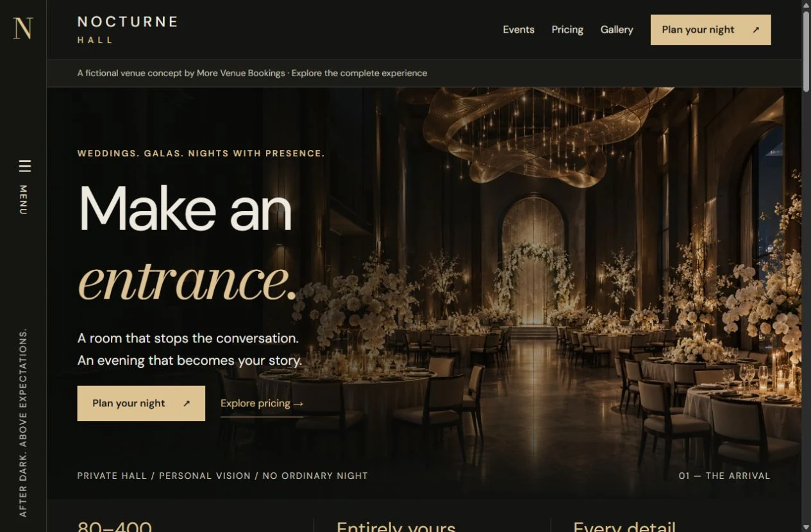Viewport: 811px width, 532px height.
Task: Click the scrollbar up arrow
Action: 806,5
